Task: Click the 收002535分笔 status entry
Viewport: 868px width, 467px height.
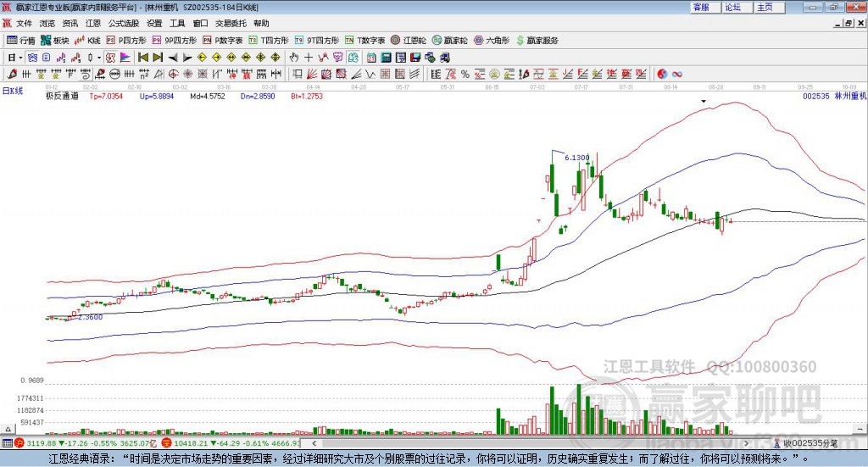Action: point(805,443)
